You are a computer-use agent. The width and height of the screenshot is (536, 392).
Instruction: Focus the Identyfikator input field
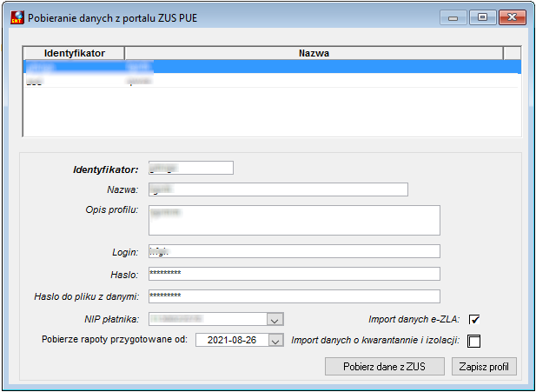191,168
